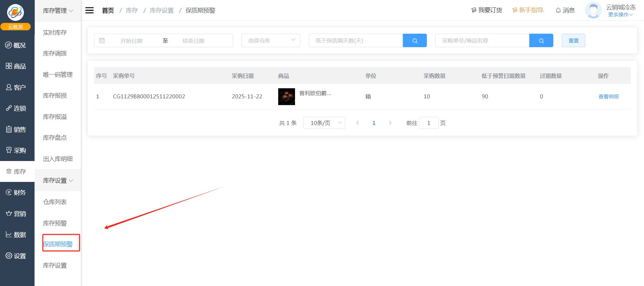Open the 10条/页 page size dropdown
The width and height of the screenshot is (644, 286).
(x=324, y=123)
